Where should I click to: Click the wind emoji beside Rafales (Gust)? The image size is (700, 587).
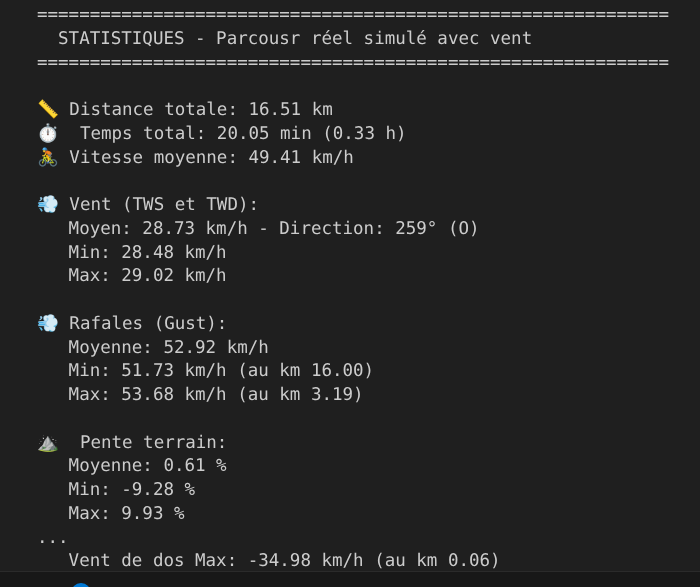pos(48,323)
